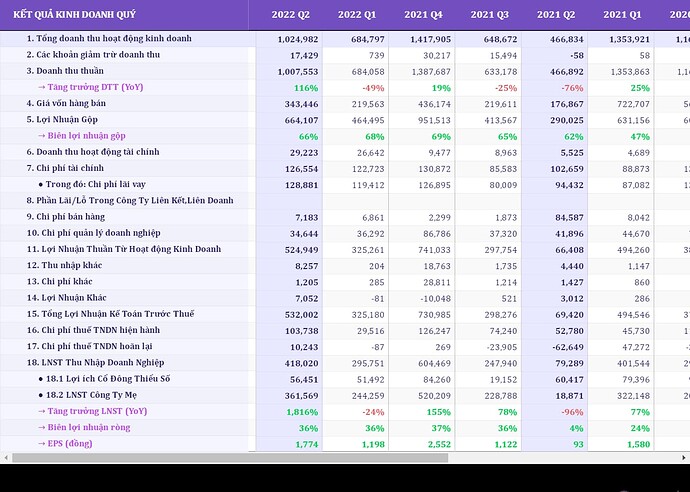690x492 pixels.
Task: Select the 2022 Q1 column header
Action: tap(357, 14)
